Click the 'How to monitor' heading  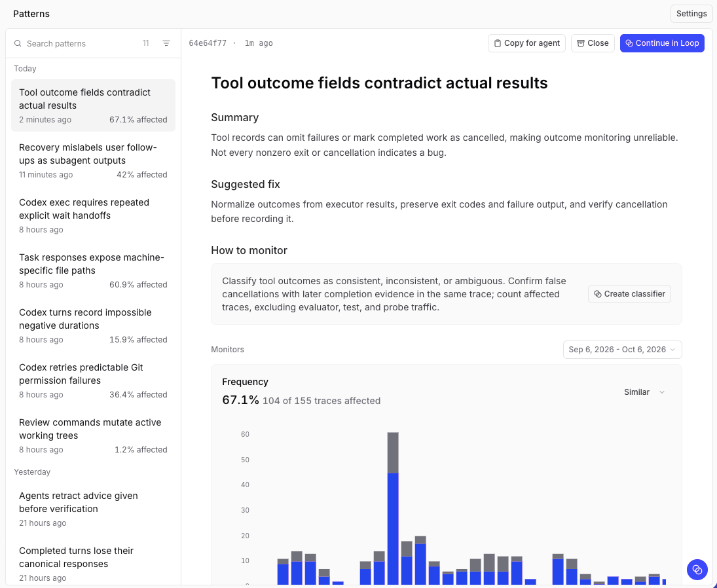[249, 251]
